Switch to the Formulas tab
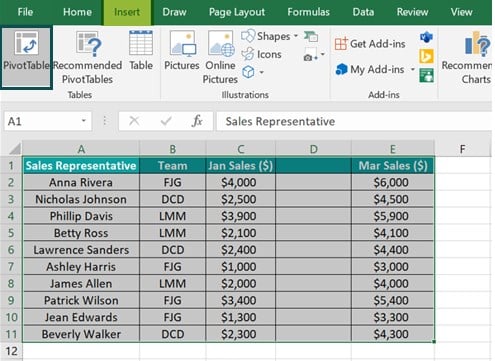This screenshot has height=361, width=495. 308,12
